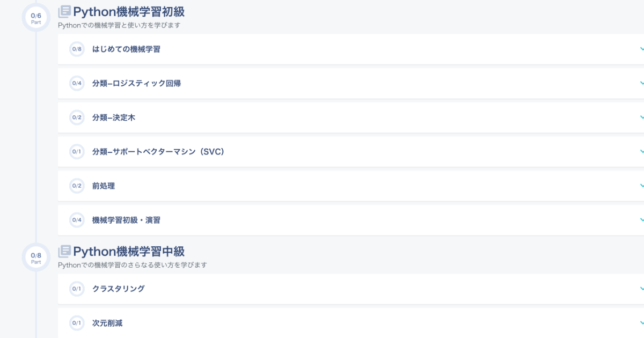Click the 0/6 Part progress circle

pyautogui.click(x=36, y=18)
